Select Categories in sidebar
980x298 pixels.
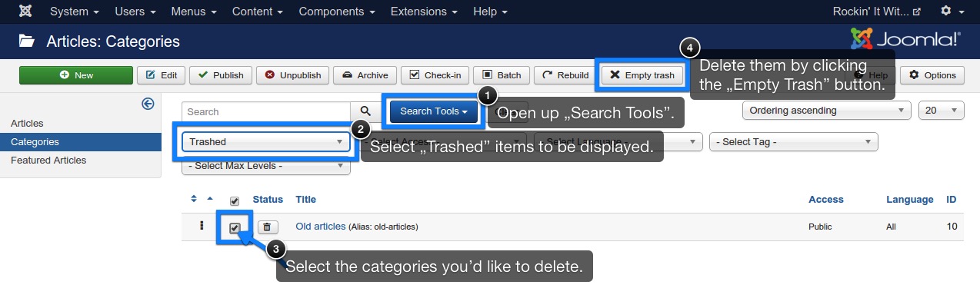(81, 142)
